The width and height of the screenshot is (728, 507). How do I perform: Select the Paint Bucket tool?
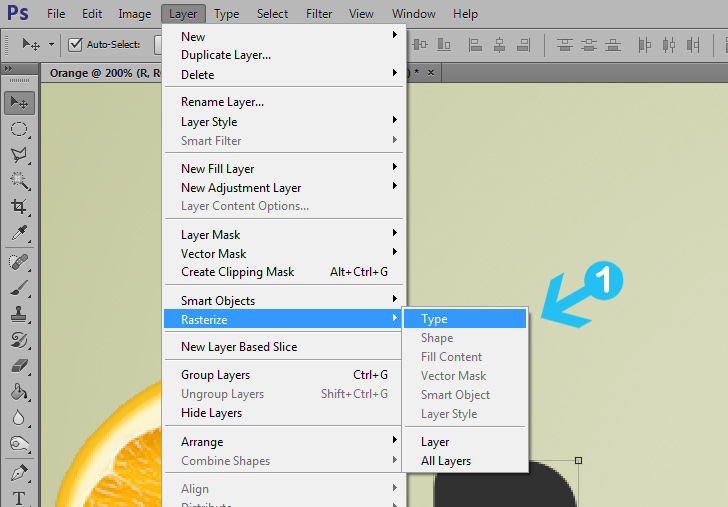[19, 392]
